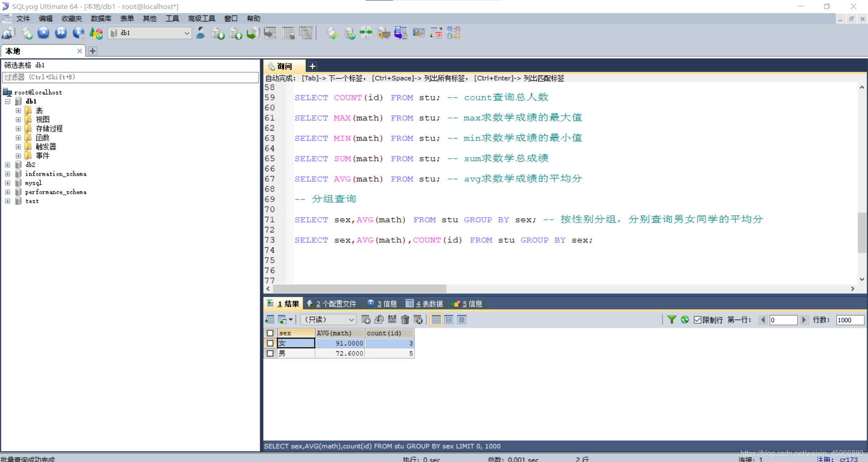
Task: Click the Data Sync database icon
Action: (x=349, y=33)
